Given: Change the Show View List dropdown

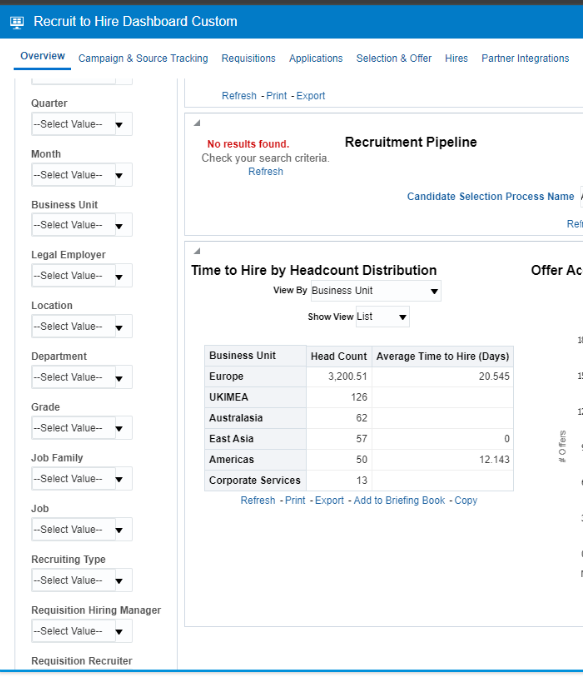Looking at the screenshot, I should pos(383,317).
